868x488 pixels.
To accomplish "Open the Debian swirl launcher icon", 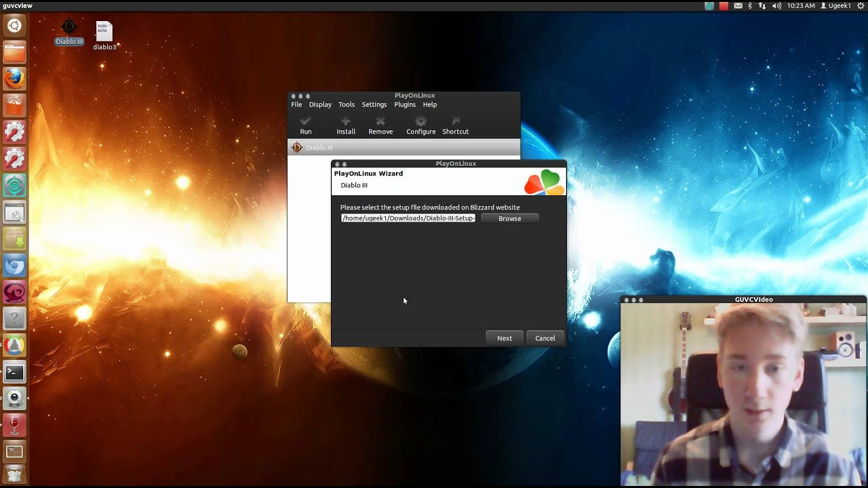I will click(x=14, y=292).
